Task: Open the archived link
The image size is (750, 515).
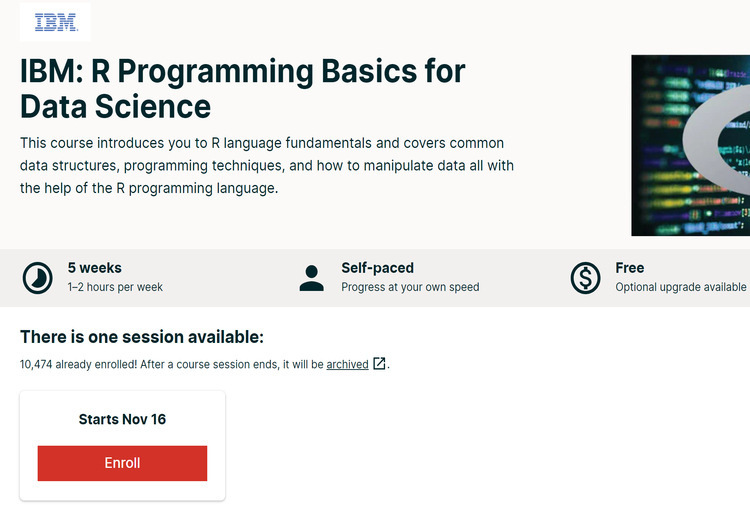Action: tap(347, 365)
